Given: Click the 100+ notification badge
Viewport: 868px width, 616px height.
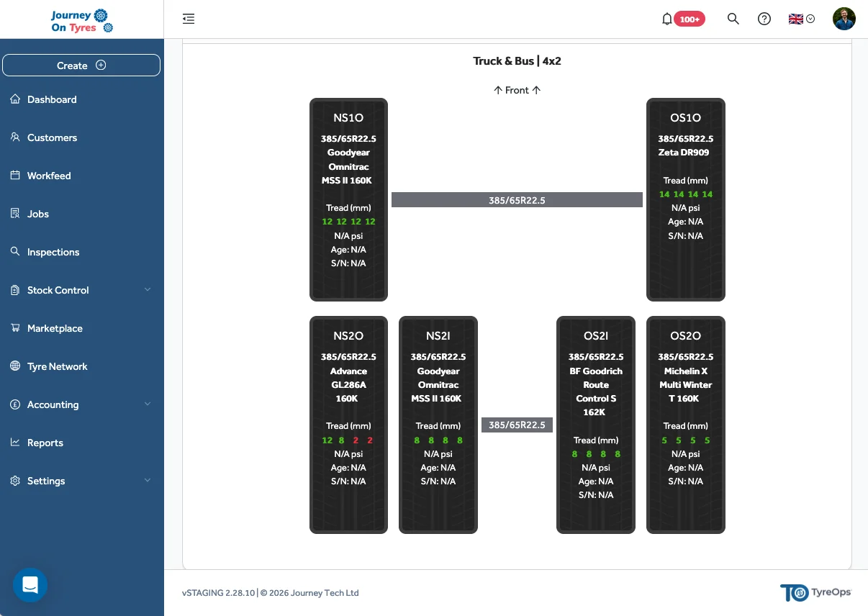Looking at the screenshot, I should [x=690, y=19].
